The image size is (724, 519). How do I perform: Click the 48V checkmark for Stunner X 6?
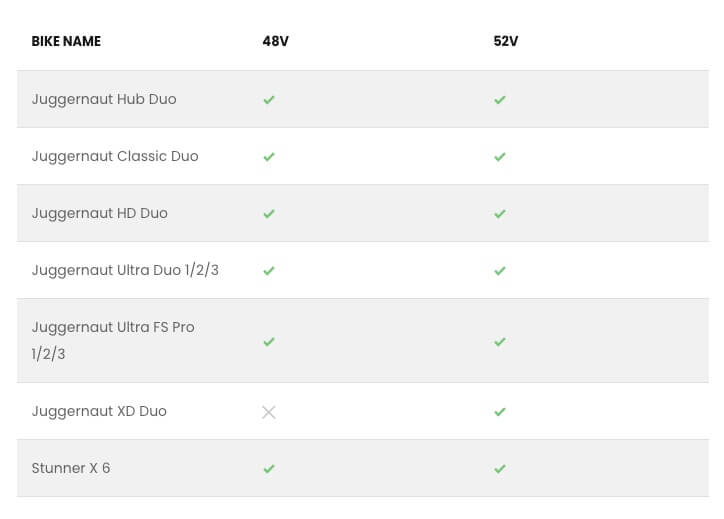pyautogui.click(x=268, y=469)
